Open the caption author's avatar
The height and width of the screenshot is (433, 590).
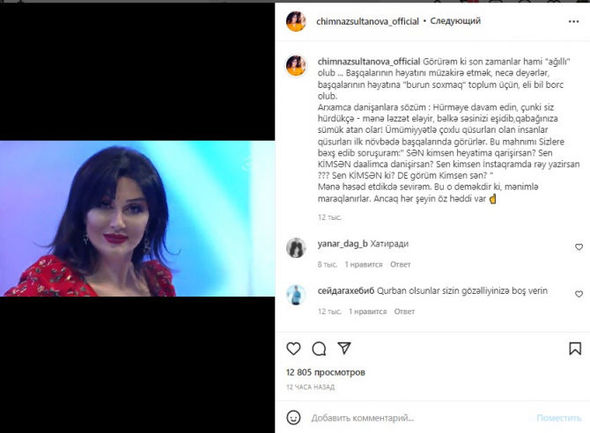tap(296, 65)
